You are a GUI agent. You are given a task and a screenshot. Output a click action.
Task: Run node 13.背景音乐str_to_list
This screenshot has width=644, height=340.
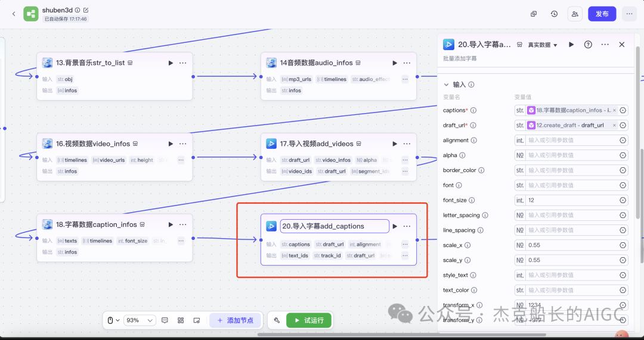(171, 63)
